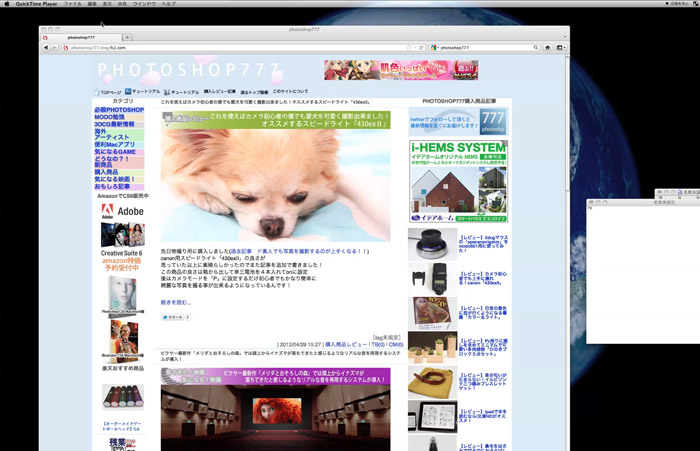Click the browser vertical scrollbar thumb
700x451 pixels.
[567, 123]
